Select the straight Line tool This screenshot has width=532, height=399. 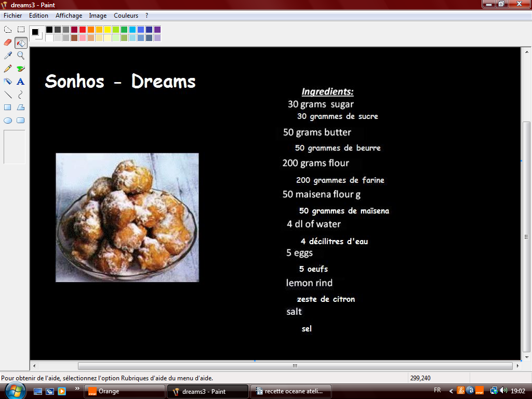point(8,95)
